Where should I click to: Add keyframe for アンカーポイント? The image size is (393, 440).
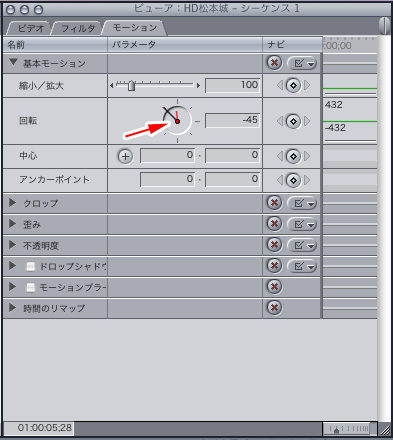point(293,180)
